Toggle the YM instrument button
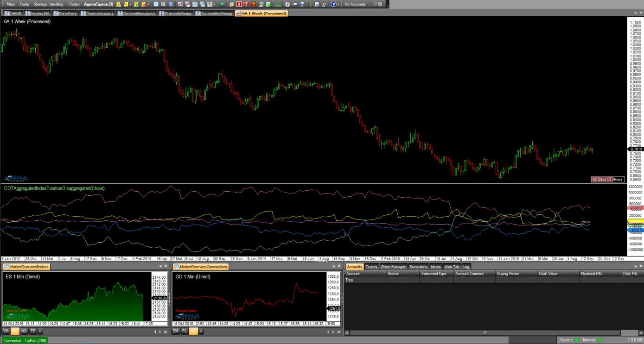 click(x=6, y=331)
